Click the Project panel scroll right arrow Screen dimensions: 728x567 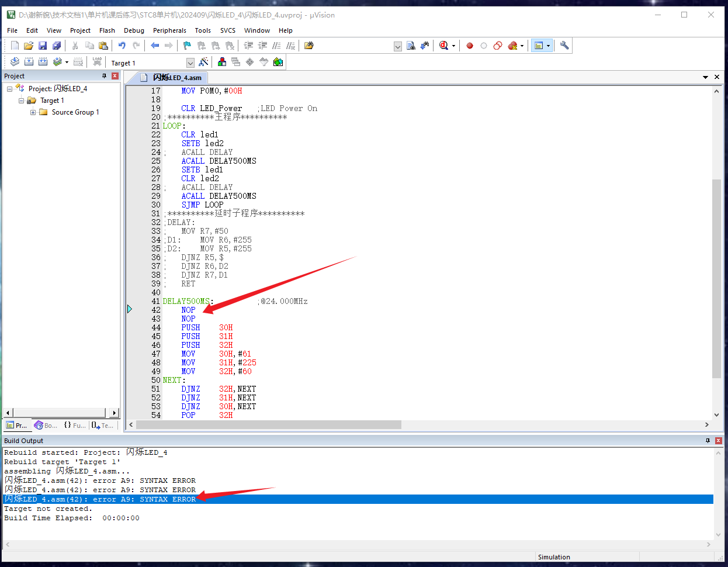[x=115, y=413]
